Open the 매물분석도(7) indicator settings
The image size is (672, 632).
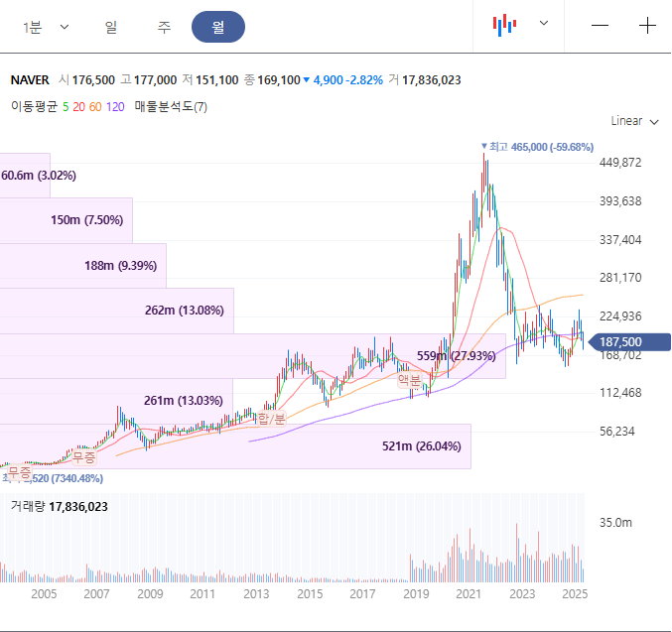(x=171, y=107)
